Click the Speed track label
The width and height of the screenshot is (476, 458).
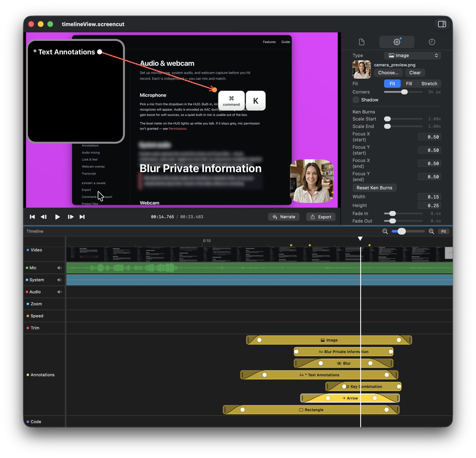point(37,316)
